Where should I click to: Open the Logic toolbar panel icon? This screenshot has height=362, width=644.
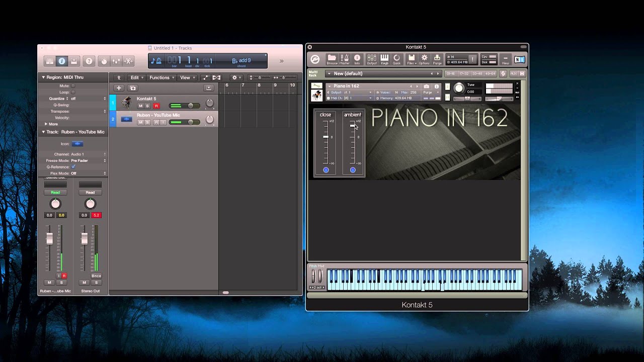coord(74,61)
